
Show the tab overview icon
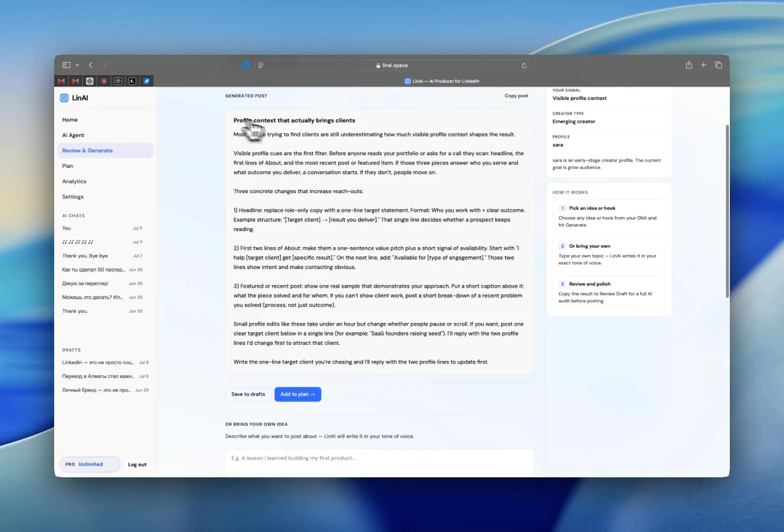point(719,65)
